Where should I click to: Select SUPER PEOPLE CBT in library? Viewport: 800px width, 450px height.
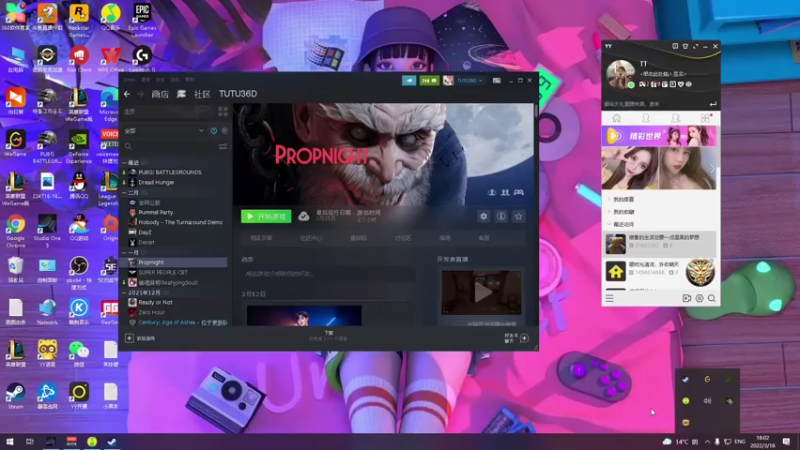pos(163,272)
